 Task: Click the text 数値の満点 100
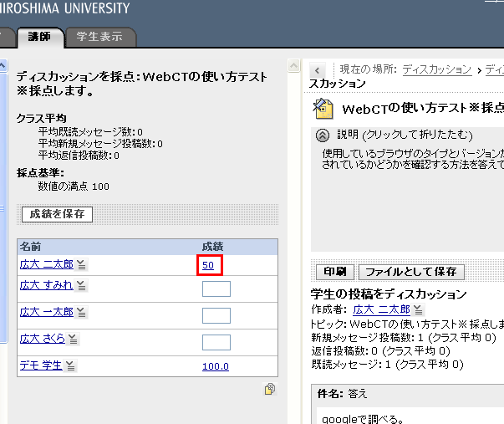74,186
